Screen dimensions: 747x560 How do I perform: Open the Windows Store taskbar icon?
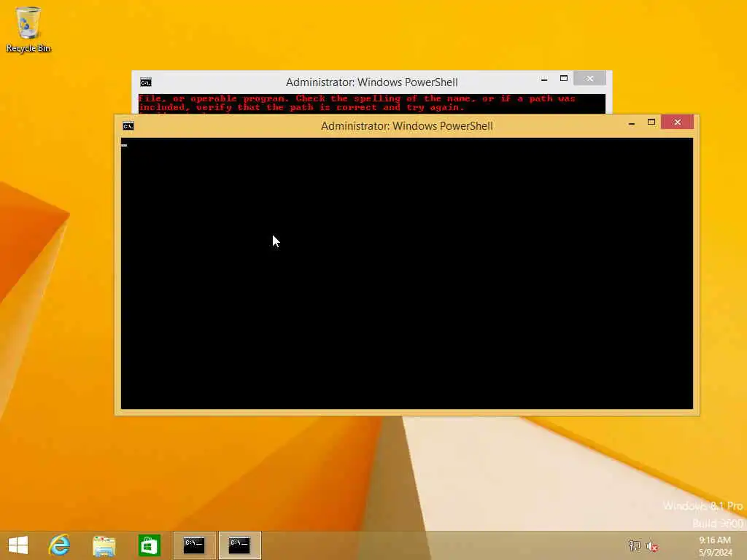pos(149,545)
